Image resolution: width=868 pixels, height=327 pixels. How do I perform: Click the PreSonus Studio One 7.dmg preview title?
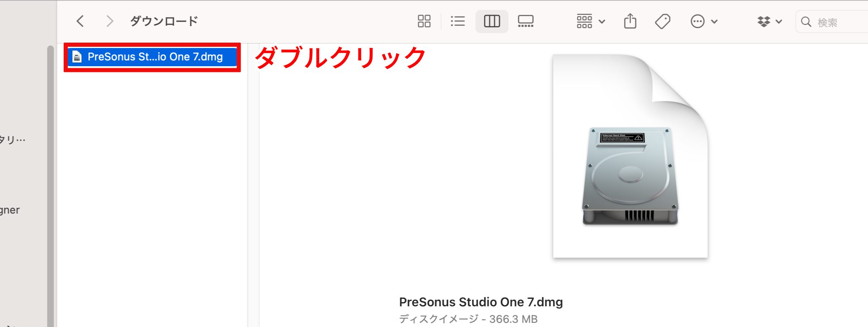pyautogui.click(x=481, y=302)
